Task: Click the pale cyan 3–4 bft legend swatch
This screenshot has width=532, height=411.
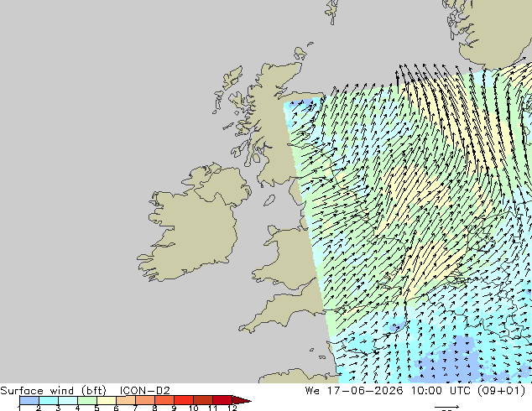Action: tap(68, 400)
